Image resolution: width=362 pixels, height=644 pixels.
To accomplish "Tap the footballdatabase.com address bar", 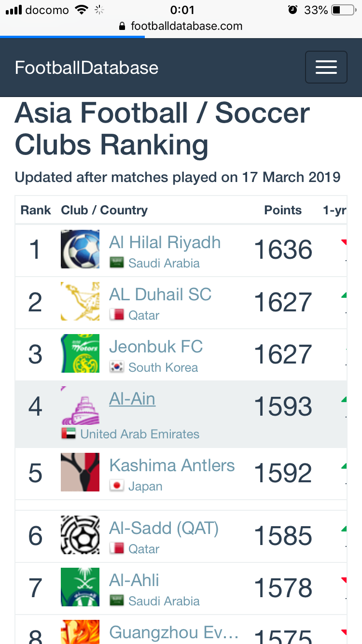I will pos(181,26).
